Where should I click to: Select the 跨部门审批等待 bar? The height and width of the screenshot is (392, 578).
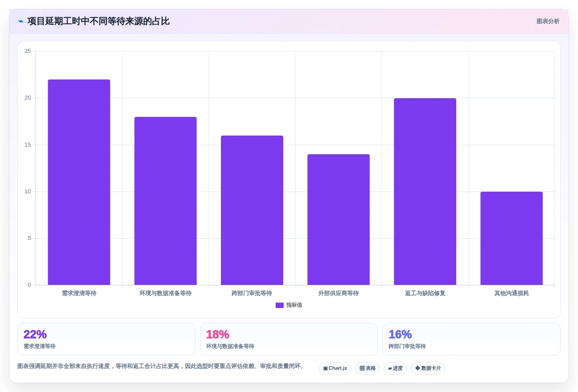tap(252, 210)
